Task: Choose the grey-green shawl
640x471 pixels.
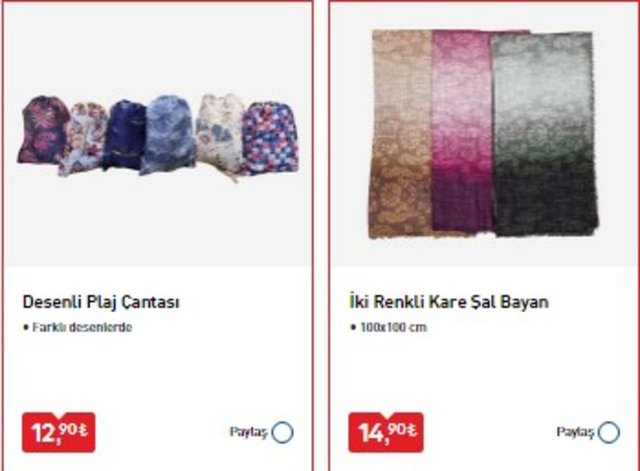Action: coord(545,134)
